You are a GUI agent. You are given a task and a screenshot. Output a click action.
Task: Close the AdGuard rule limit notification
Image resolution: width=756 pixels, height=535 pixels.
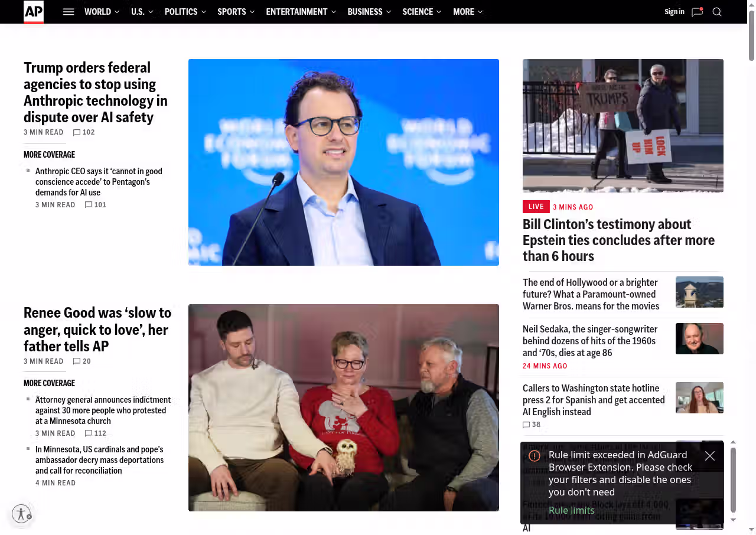coord(710,456)
